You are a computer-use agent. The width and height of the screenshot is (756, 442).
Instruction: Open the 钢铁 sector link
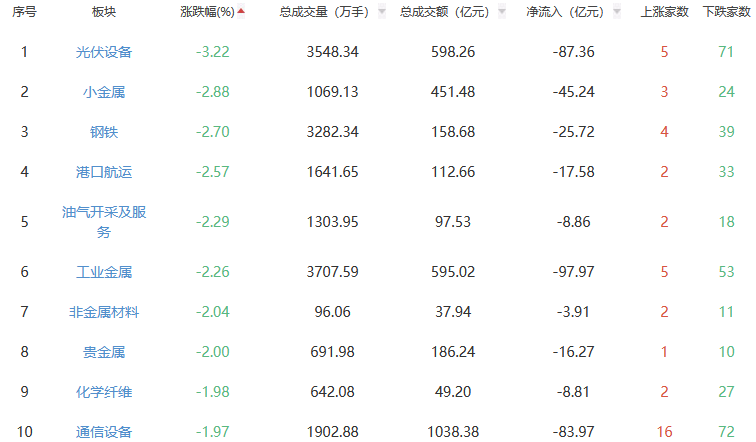103,132
